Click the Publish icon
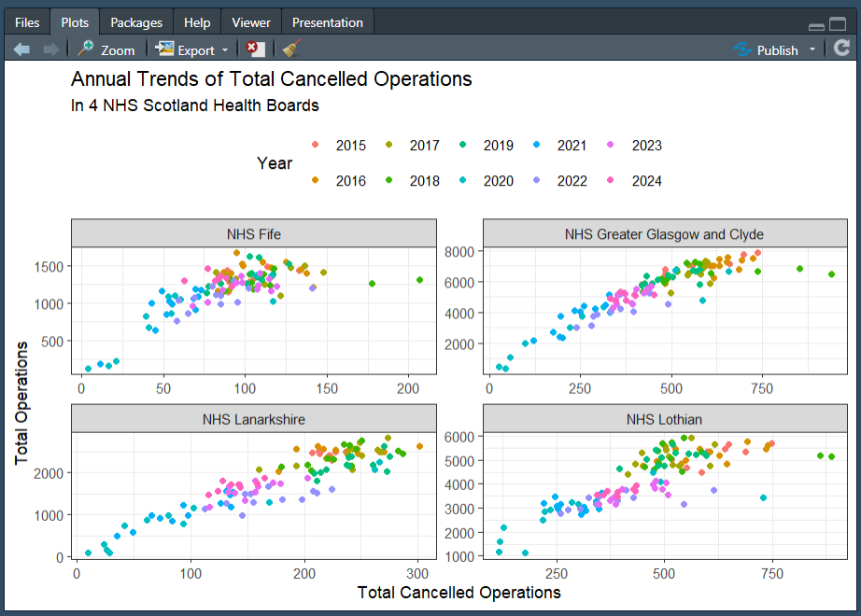861x616 pixels. [742, 49]
